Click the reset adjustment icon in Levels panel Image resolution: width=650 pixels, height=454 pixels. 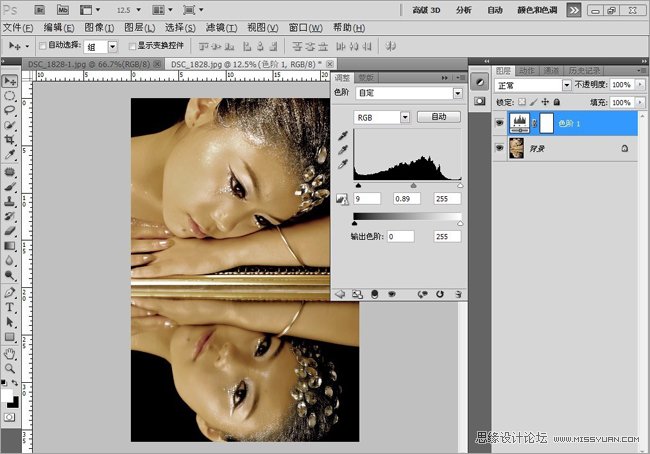pos(439,294)
